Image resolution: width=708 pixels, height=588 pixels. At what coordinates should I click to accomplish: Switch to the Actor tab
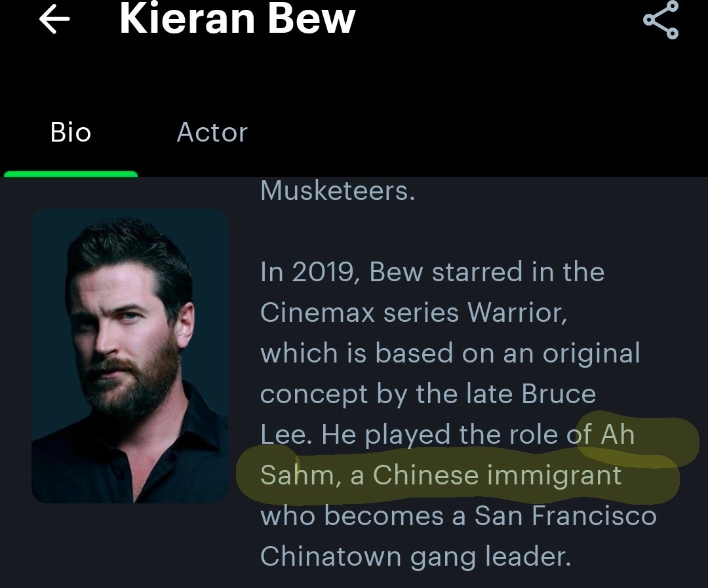click(x=212, y=132)
